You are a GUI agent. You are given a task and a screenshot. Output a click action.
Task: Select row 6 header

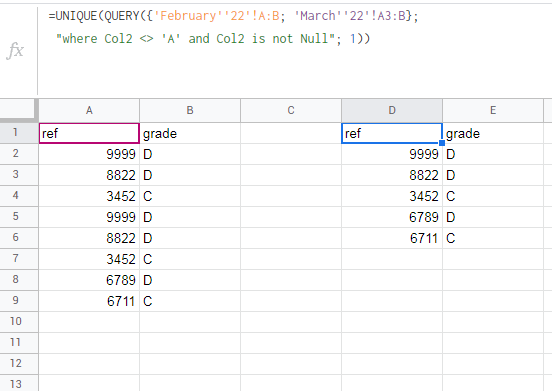click(19, 238)
